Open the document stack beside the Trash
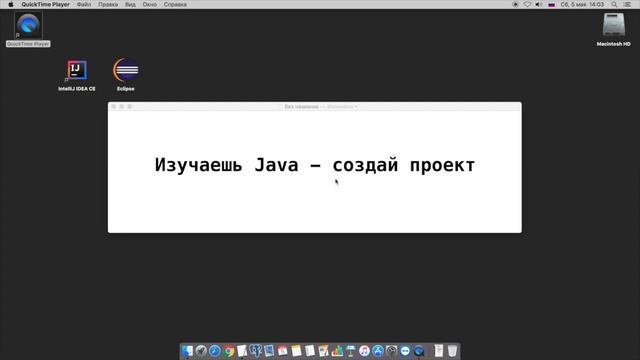640x360 pixels. [439, 351]
